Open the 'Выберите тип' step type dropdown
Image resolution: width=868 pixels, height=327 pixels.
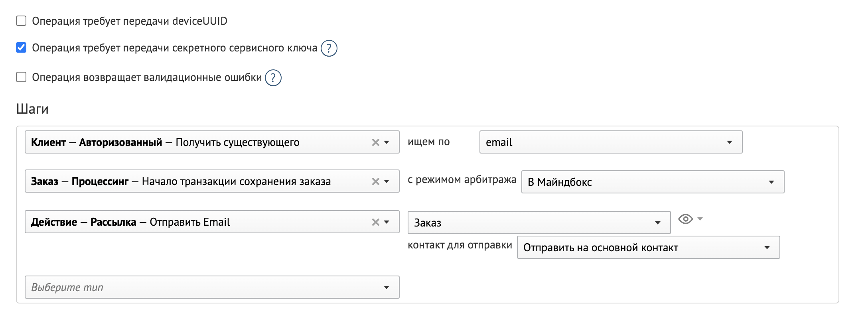click(212, 287)
